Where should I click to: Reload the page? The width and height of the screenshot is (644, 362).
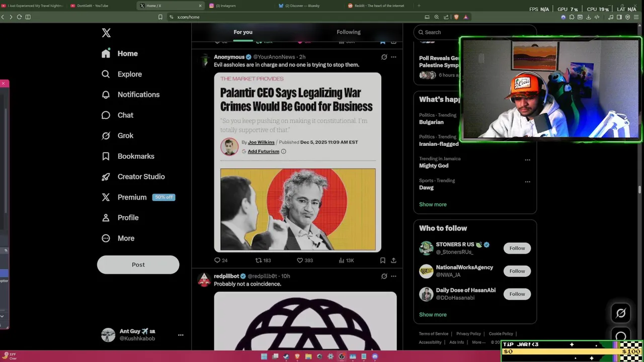click(x=19, y=17)
